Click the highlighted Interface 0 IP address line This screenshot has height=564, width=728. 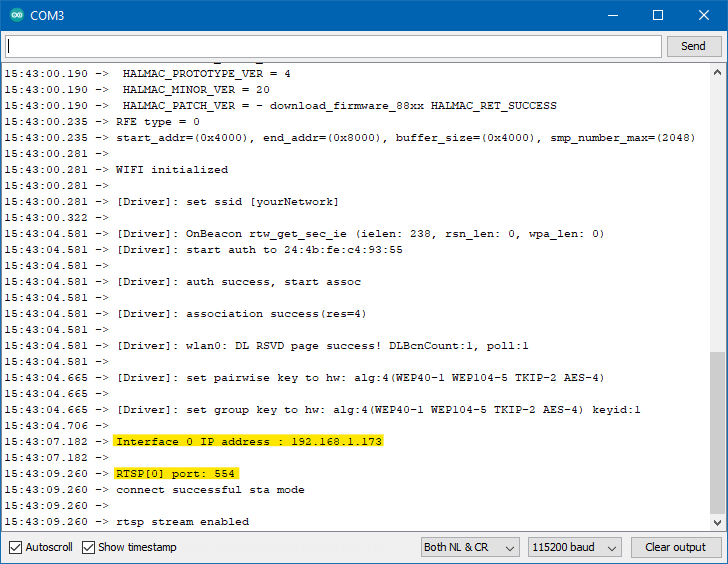point(249,441)
